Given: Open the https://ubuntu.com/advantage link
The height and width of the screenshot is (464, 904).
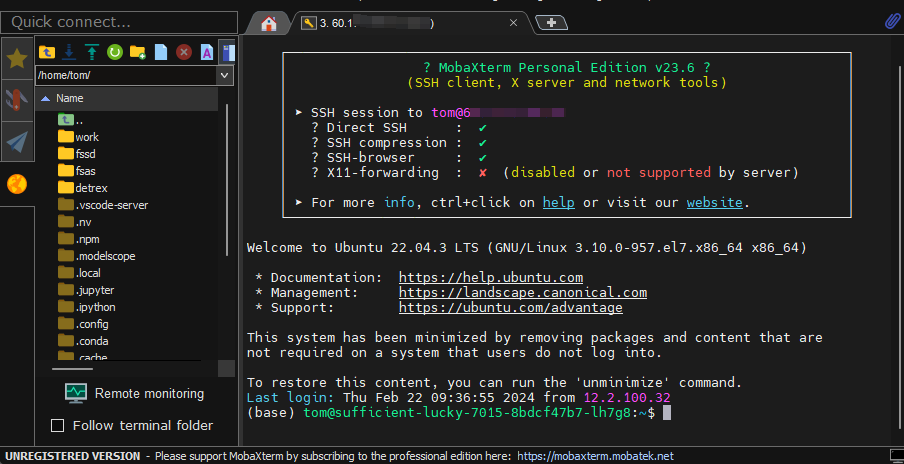Looking at the screenshot, I should coord(511,307).
